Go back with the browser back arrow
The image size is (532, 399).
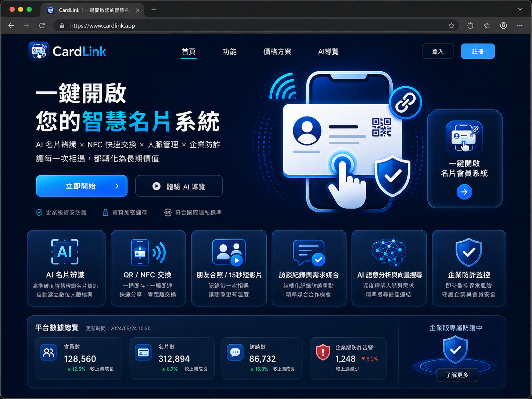(11, 26)
